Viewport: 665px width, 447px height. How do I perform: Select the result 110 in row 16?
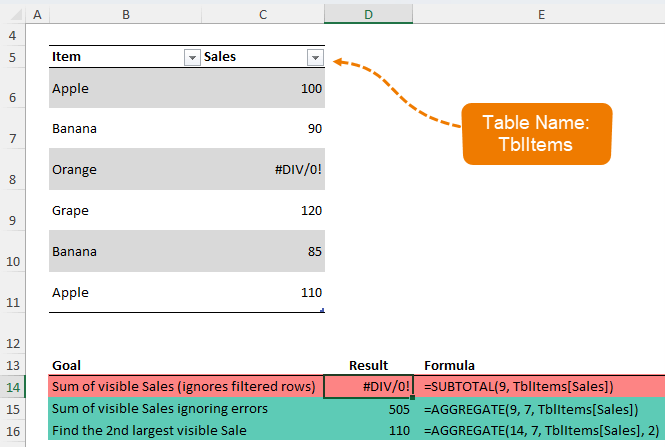(x=368, y=430)
